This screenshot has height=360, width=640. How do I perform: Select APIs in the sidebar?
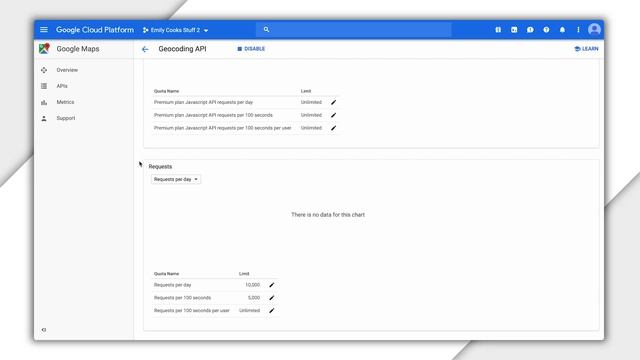(x=62, y=86)
